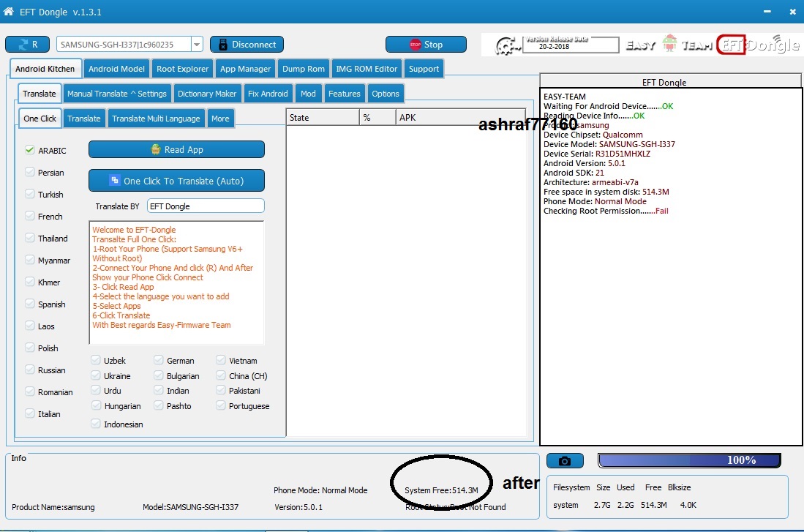Tick the Portuguese checkbox

(220, 405)
